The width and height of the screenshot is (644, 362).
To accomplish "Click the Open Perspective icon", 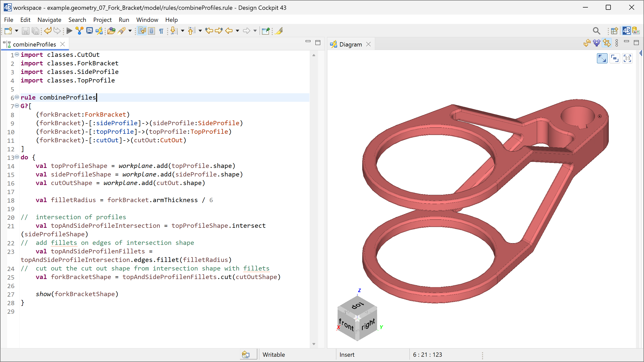I will point(614,31).
